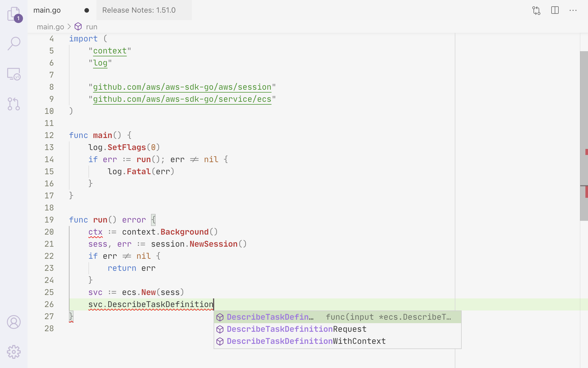This screenshot has width=588, height=368.
Task: Split the editor to the right
Action: [555, 10]
